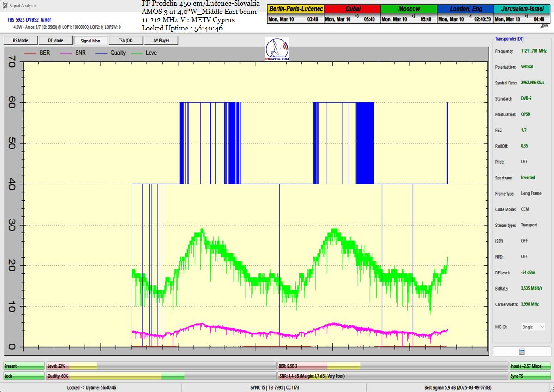The height and width of the screenshot is (392, 554).
Task: Click the Input (~2,57 Mbps) indicator button
Action: (530, 366)
